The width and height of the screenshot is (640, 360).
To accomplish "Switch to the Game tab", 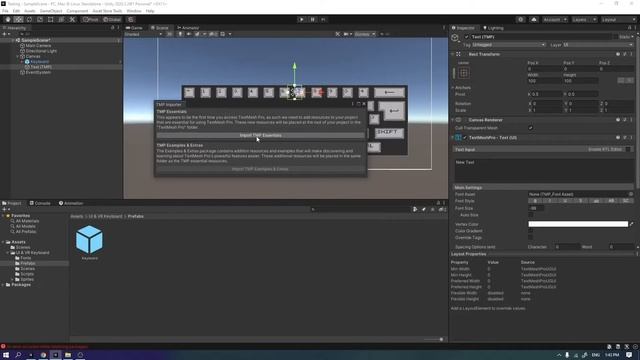I will click(134, 28).
